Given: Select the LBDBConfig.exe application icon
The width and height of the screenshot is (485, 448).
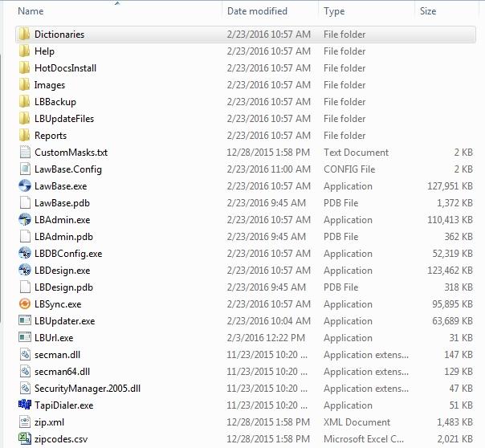Looking at the screenshot, I should pos(25,253).
